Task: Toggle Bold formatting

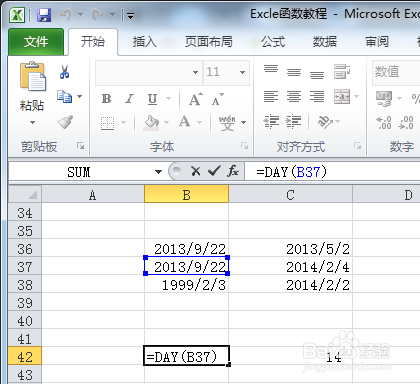Action: pos(106,99)
